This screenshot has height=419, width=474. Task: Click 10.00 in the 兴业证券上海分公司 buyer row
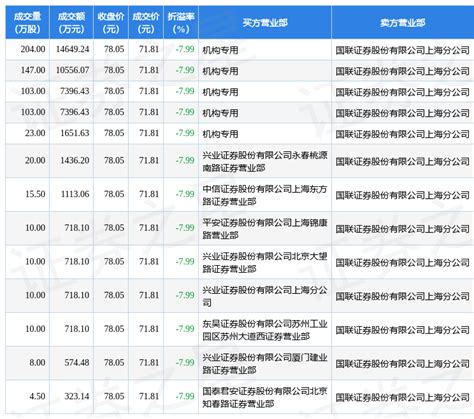[35, 295]
